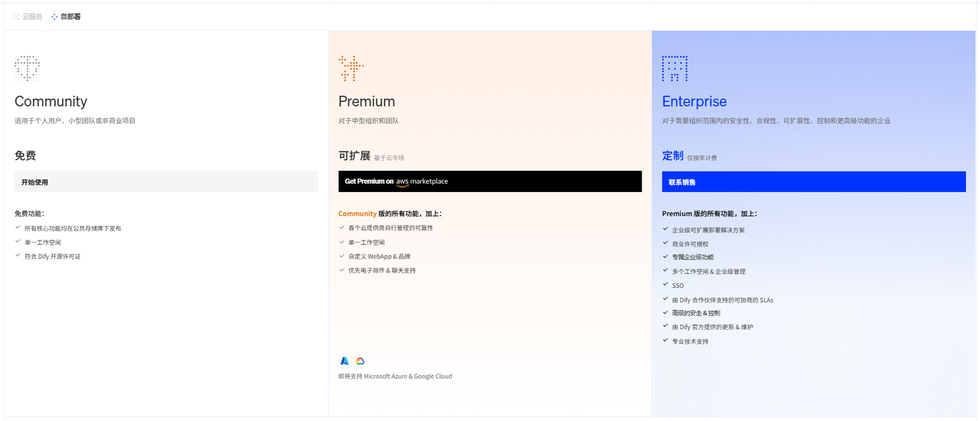Click the checkmark beside 商业许可授权
980x421 pixels.
665,243
